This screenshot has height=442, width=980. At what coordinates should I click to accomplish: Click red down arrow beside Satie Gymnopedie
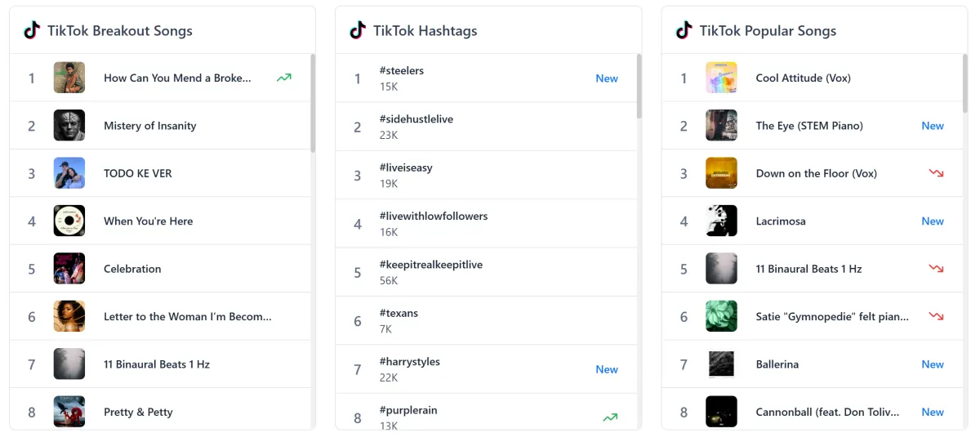tap(936, 316)
